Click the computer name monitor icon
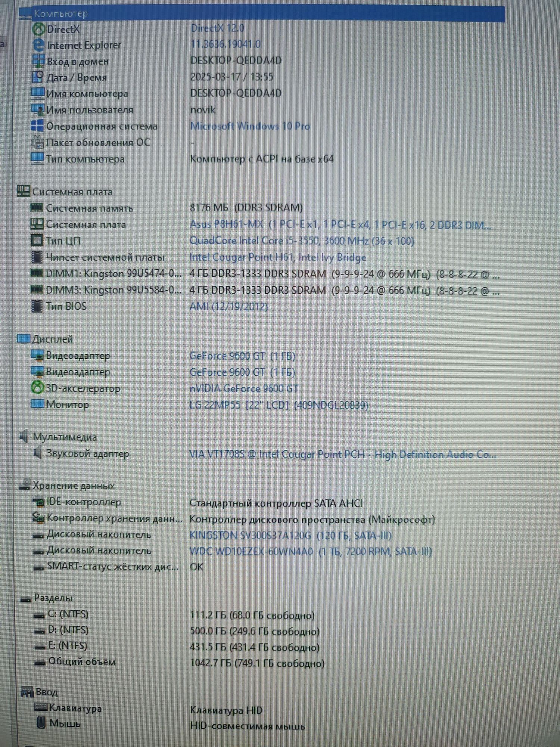This screenshot has height=747, width=560. pyautogui.click(x=38, y=93)
